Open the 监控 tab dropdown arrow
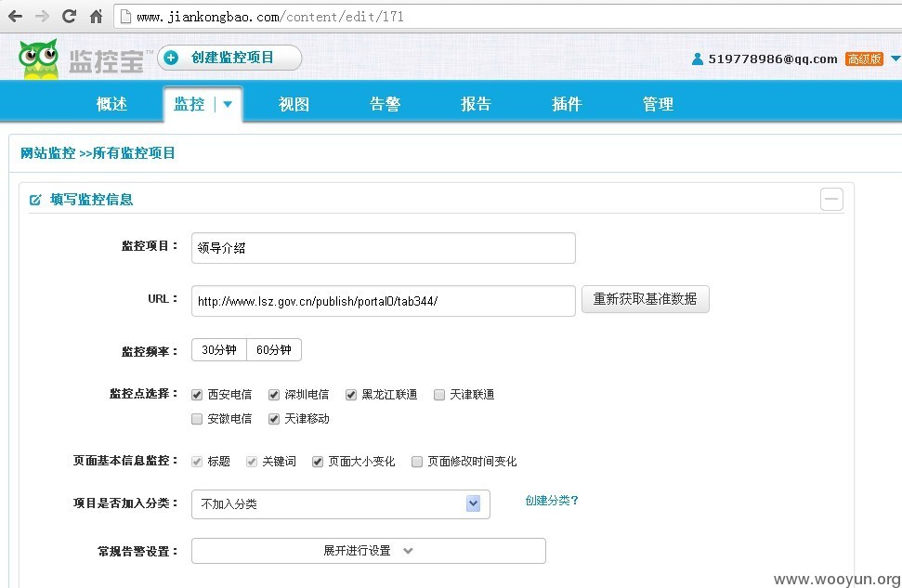 click(228, 104)
